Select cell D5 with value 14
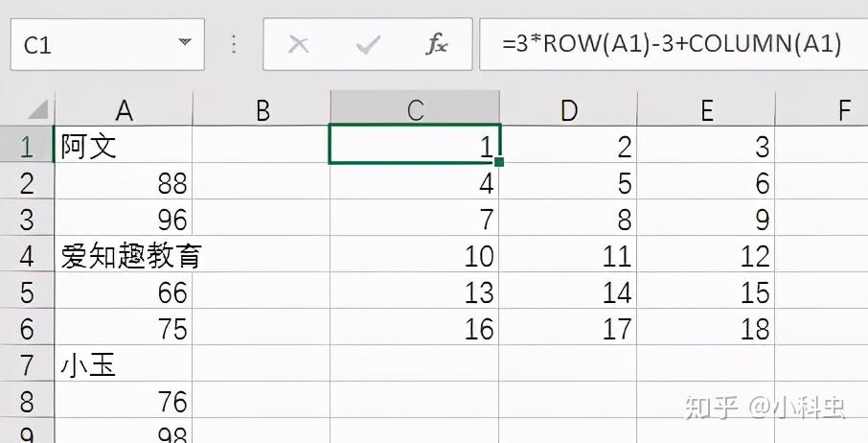Screen dimensions: 868x443 tap(568, 291)
